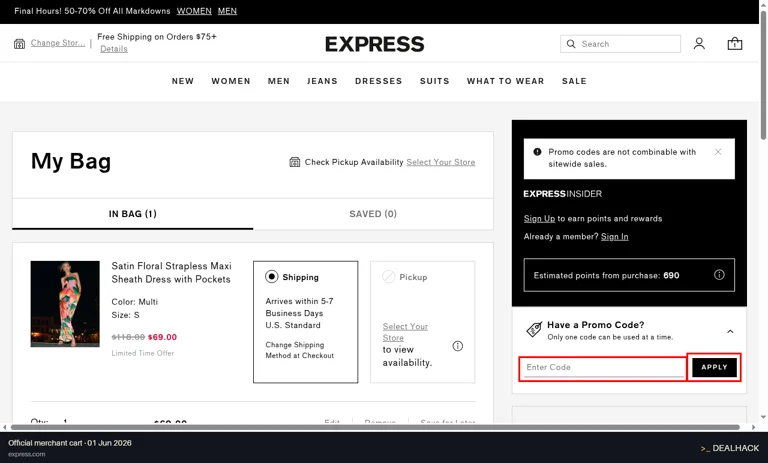768x463 pixels.
Task: Open the floral maxi dress thumbnail
Action: click(x=65, y=304)
